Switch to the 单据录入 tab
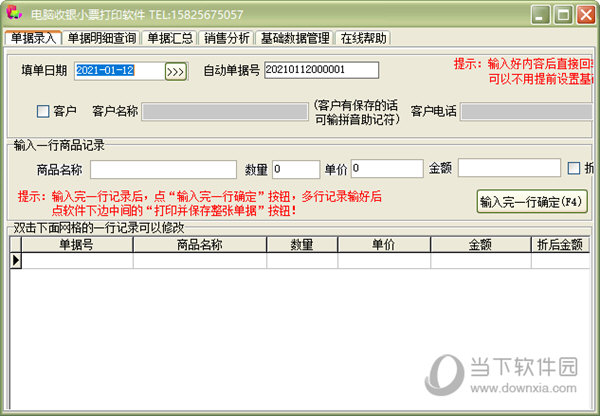 (x=33, y=38)
